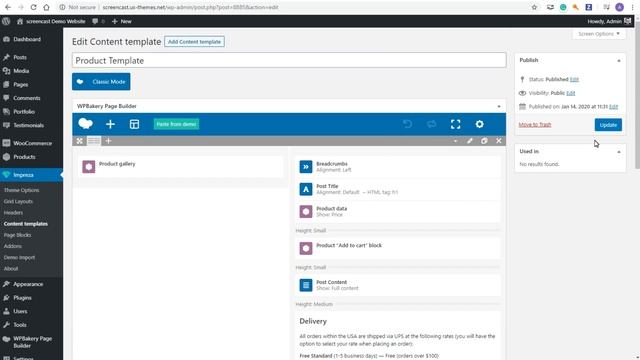Collapse the WPBakery Page Builder panel
Image resolution: width=640 pixels, height=360 pixels.
[x=499, y=107]
